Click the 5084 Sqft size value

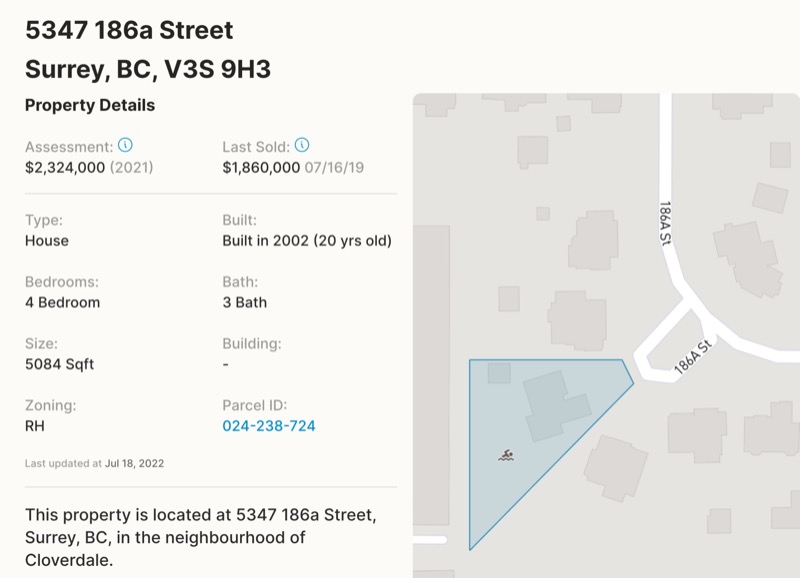click(x=60, y=364)
